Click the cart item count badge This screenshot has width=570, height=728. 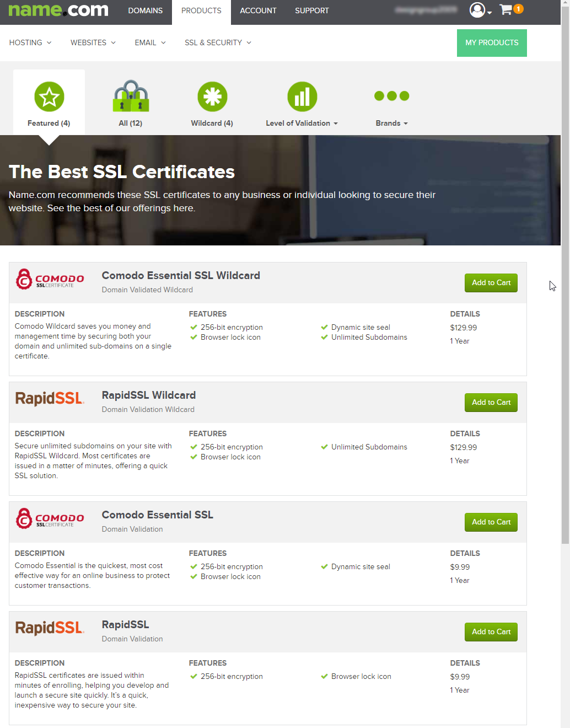coord(518,9)
